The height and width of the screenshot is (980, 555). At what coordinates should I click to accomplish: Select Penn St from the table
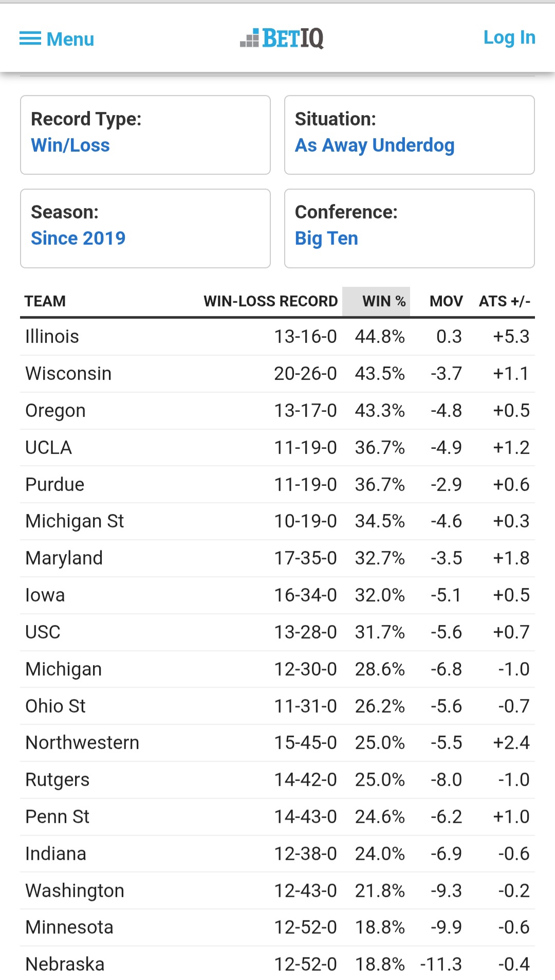coord(57,817)
